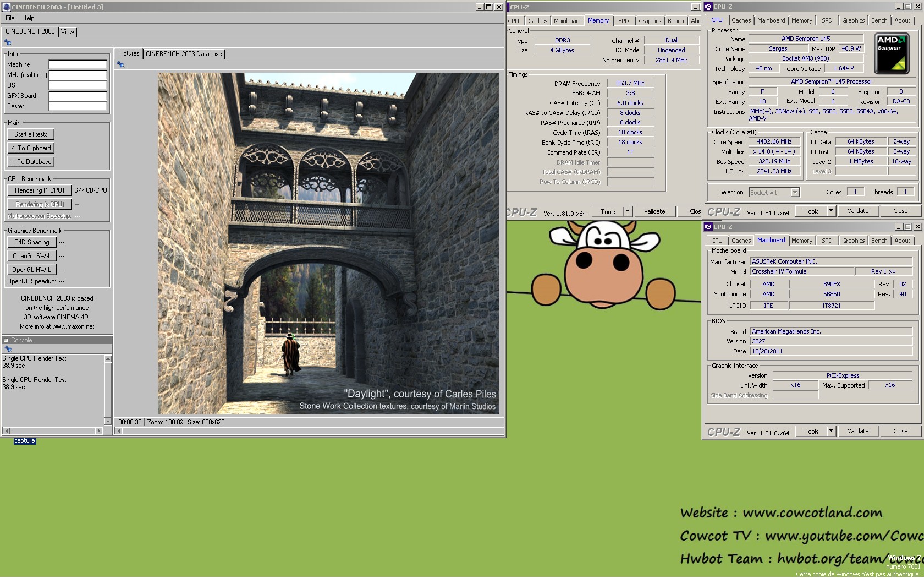
Task: Click the Console panel header icon
Action: point(6,340)
